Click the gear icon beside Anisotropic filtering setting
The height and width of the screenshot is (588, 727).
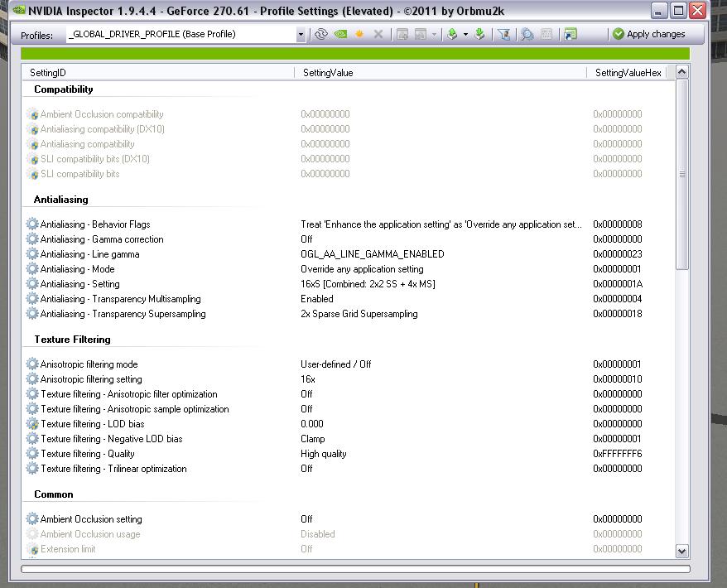click(32, 378)
